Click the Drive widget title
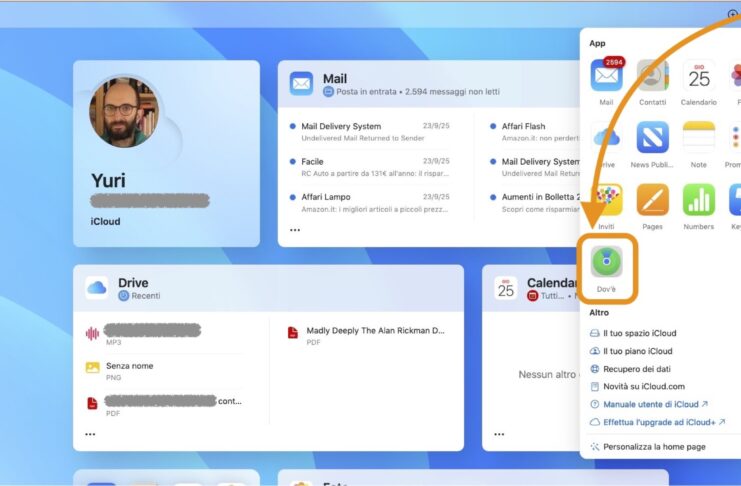Image resolution: width=741 pixels, height=486 pixels. [133, 283]
